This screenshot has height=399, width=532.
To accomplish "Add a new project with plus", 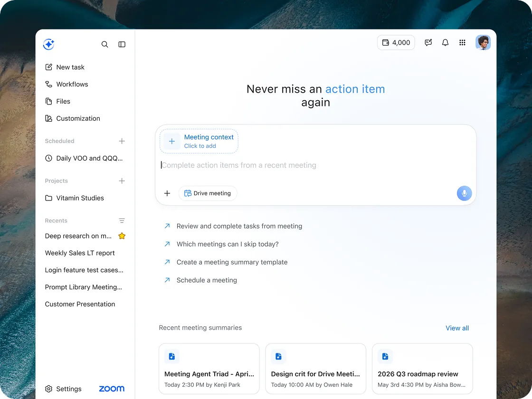I will point(122,181).
